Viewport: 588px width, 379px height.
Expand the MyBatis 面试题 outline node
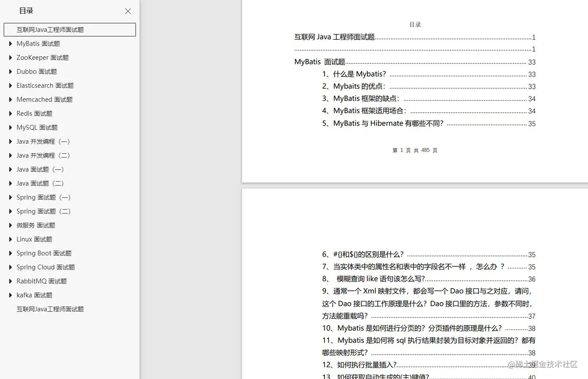click(x=10, y=44)
